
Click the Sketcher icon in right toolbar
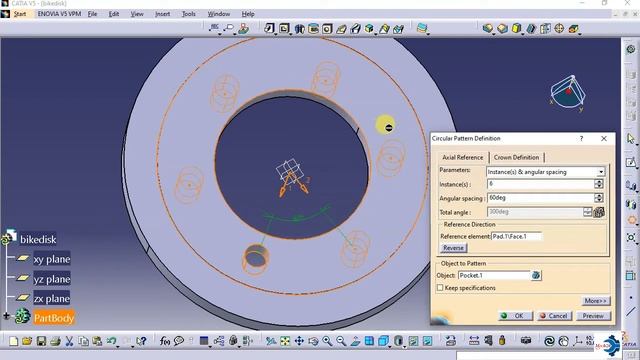click(x=631, y=162)
